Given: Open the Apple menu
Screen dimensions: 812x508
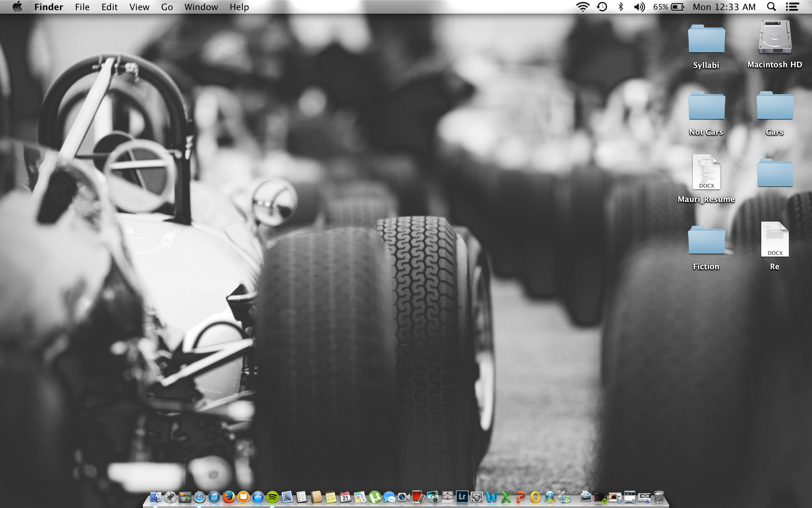Looking at the screenshot, I should tap(17, 7).
